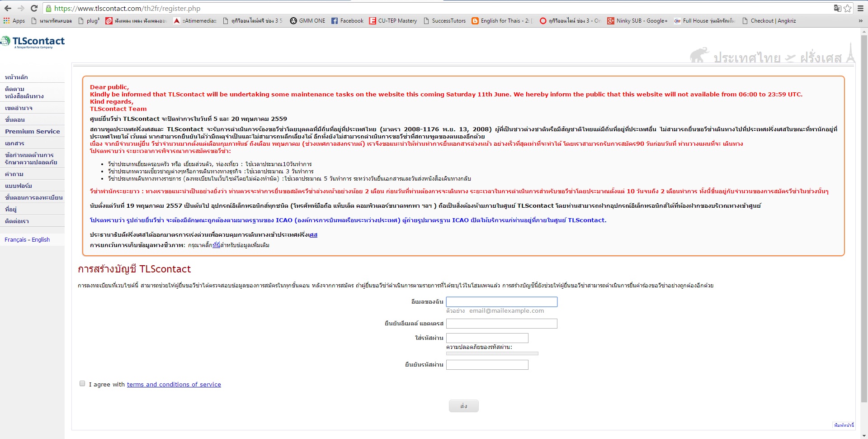Click the email@mailexample.com example text
The width and height of the screenshot is (868, 439).
click(x=506, y=311)
